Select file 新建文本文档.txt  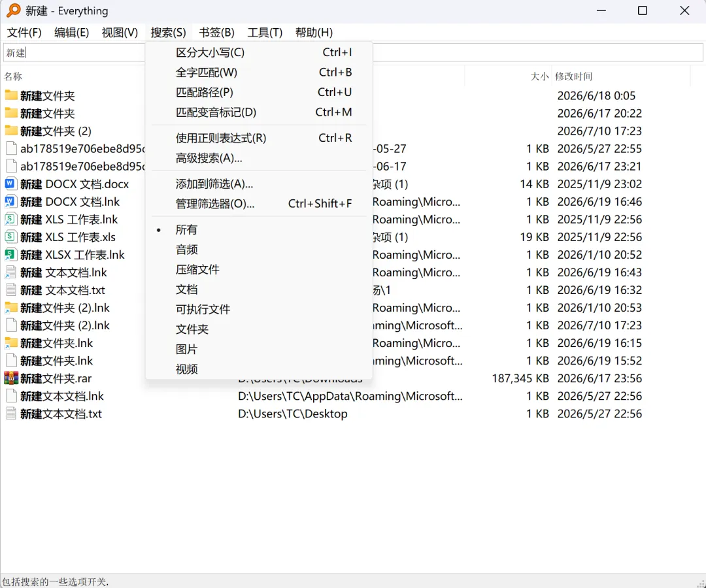point(61,414)
